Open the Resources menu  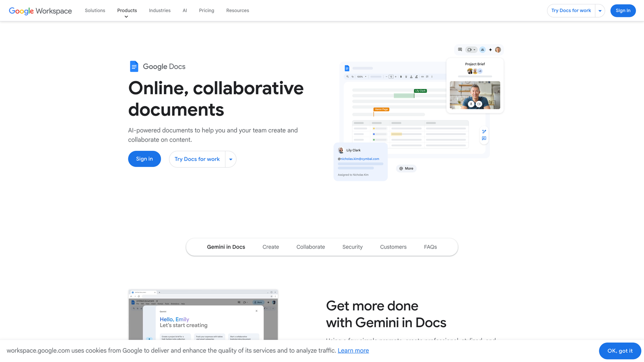237,10
